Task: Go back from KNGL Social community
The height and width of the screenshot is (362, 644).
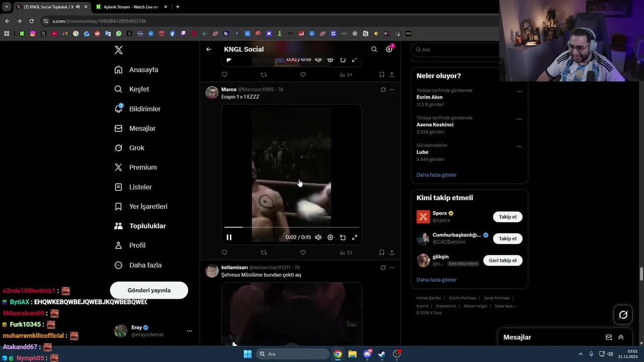Action: click(209, 49)
